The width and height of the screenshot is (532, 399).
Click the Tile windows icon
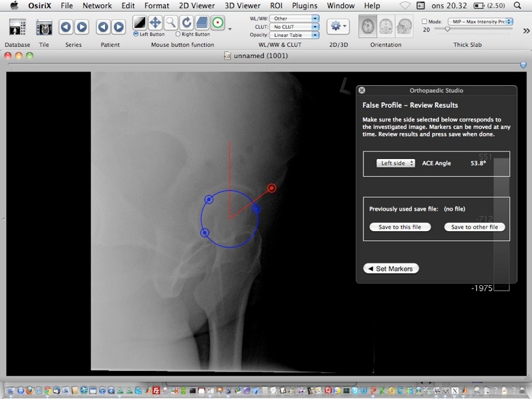click(x=44, y=27)
